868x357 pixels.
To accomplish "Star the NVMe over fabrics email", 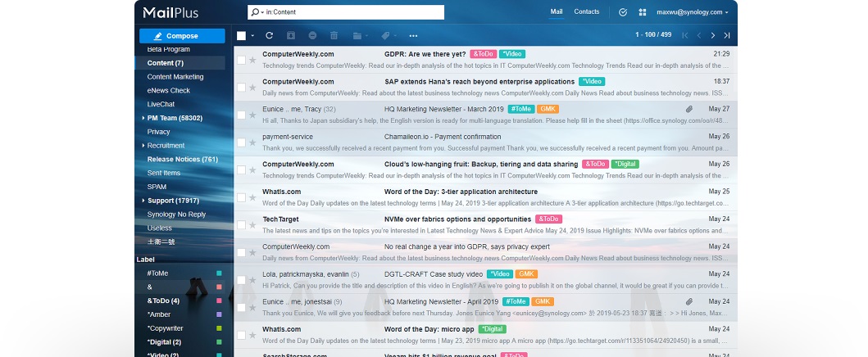I will tap(252, 225).
